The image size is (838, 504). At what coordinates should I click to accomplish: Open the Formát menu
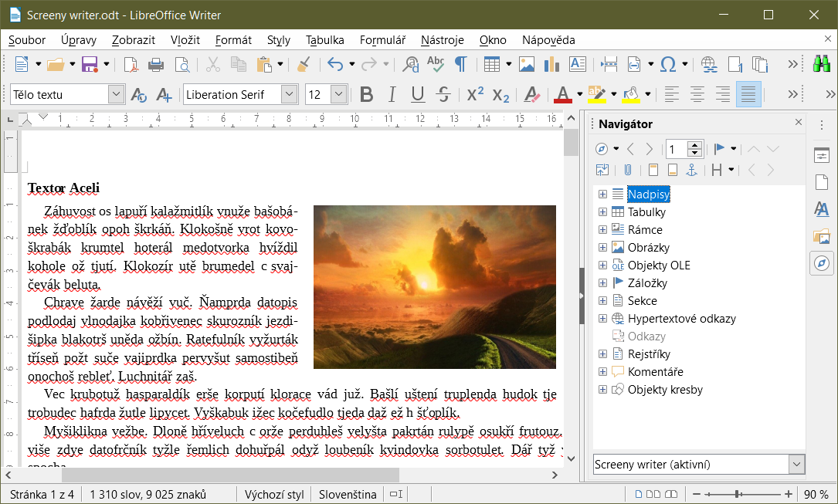click(233, 40)
